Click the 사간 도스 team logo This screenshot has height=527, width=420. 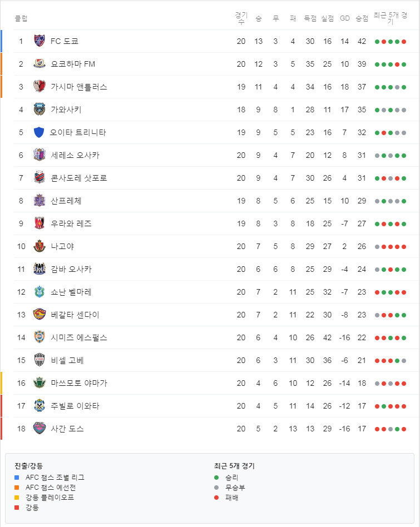(x=39, y=429)
